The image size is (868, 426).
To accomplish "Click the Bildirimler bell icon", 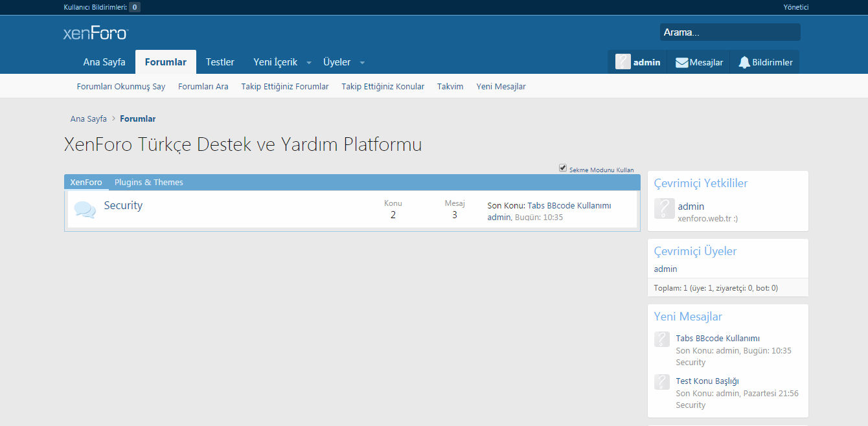I will pos(744,62).
